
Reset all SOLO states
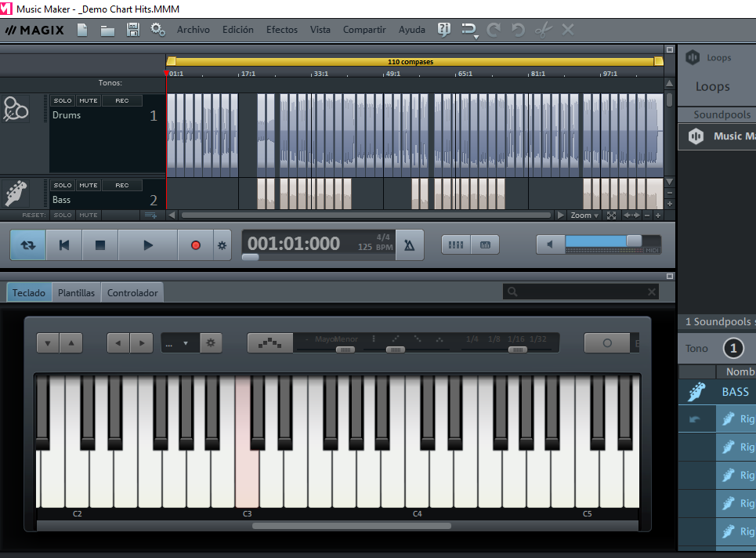pos(63,215)
